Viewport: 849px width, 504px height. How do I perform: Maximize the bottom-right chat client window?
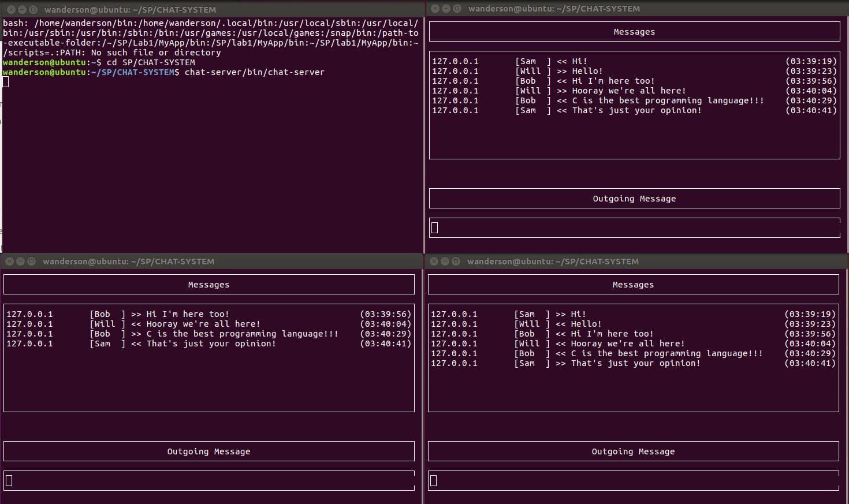456,262
